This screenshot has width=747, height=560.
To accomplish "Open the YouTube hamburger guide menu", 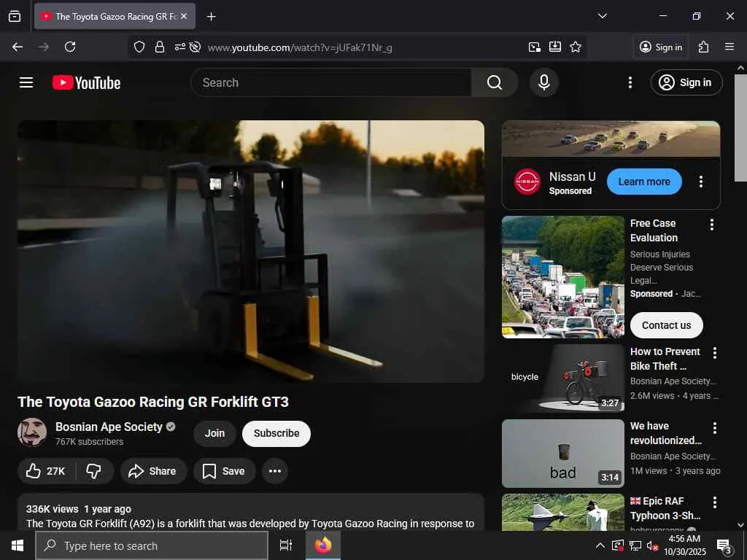I will tap(26, 82).
